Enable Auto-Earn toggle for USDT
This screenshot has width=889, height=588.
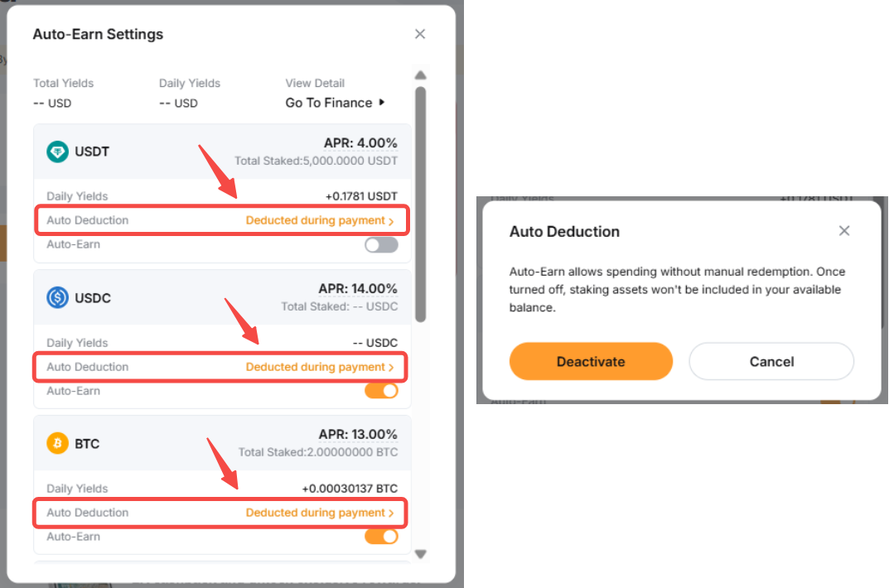click(x=381, y=244)
